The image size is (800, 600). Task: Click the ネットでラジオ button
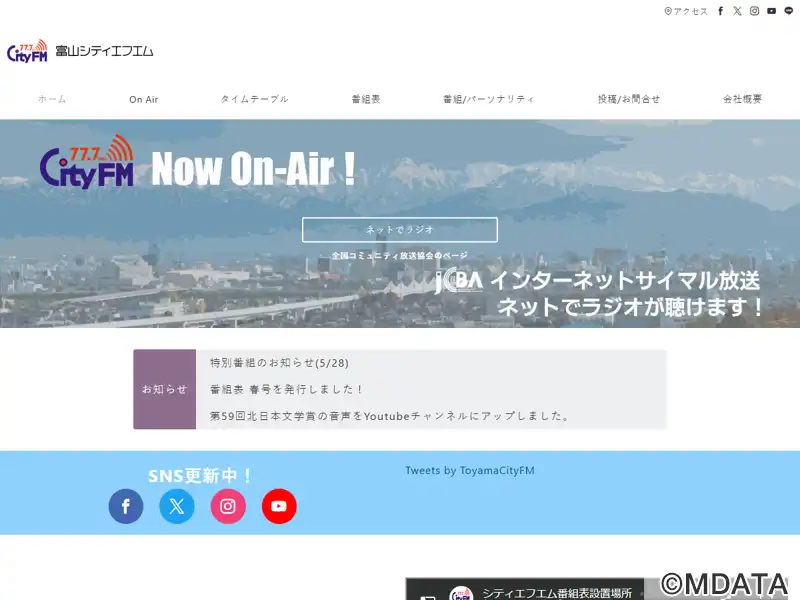(399, 230)
